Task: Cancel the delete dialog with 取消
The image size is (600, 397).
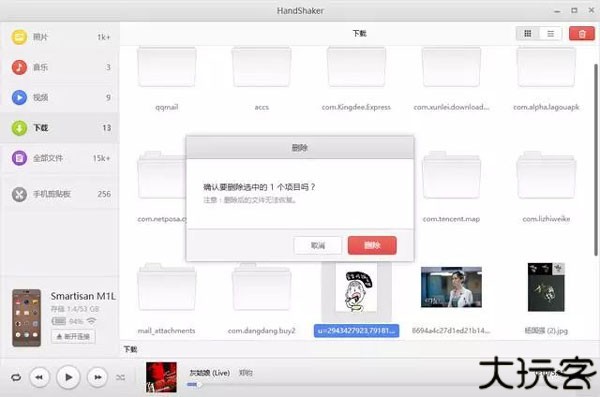Action: tap(318, 245)
